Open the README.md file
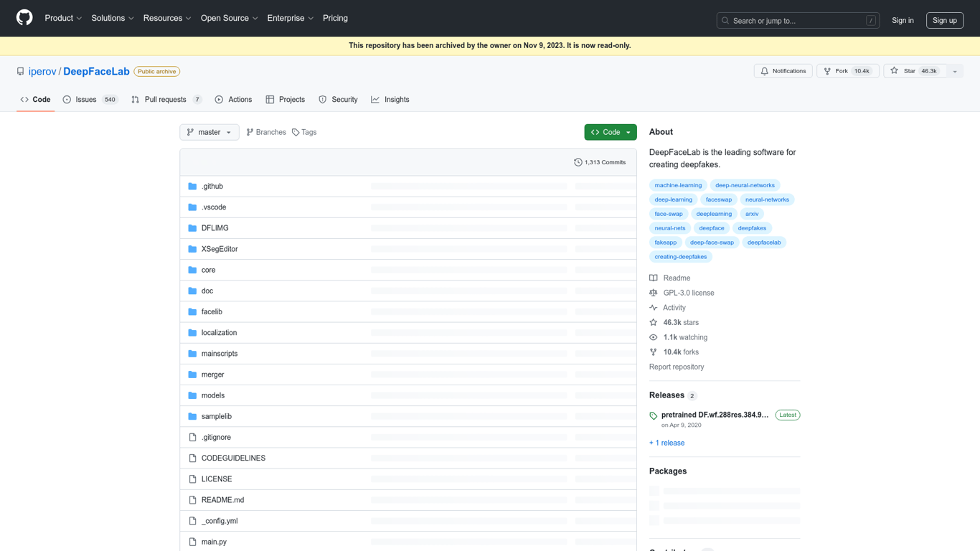 222,500
